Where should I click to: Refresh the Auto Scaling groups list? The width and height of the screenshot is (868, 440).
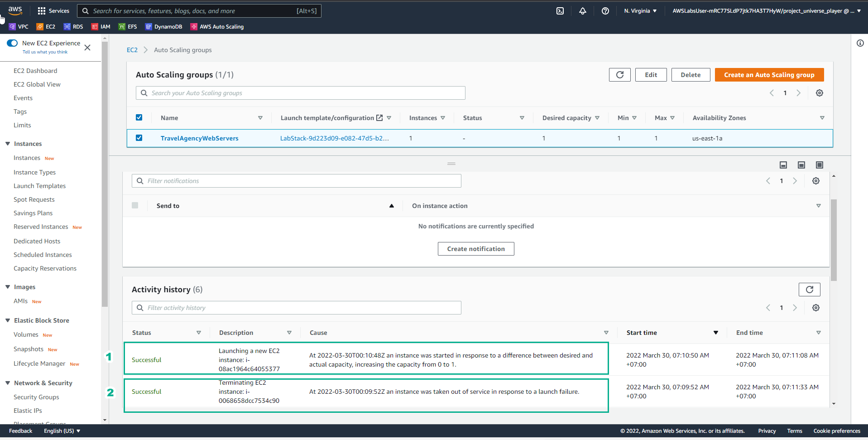point(620,75)
